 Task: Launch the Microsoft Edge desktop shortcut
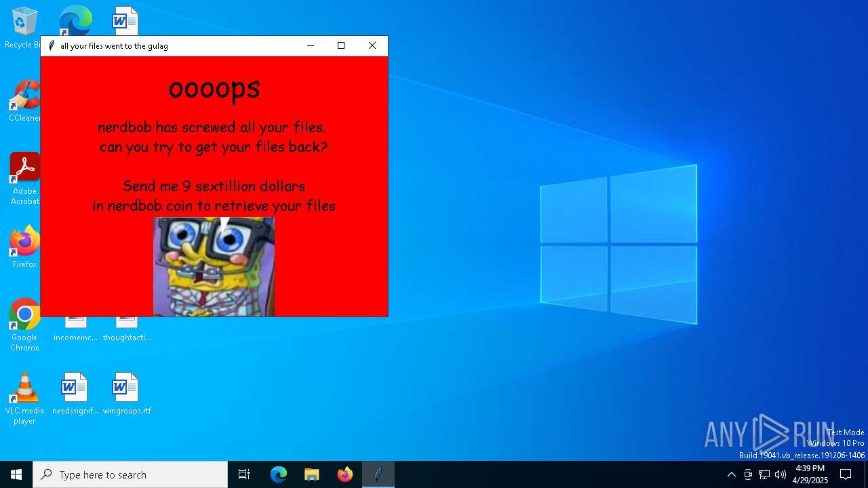[x=75, y=20]
